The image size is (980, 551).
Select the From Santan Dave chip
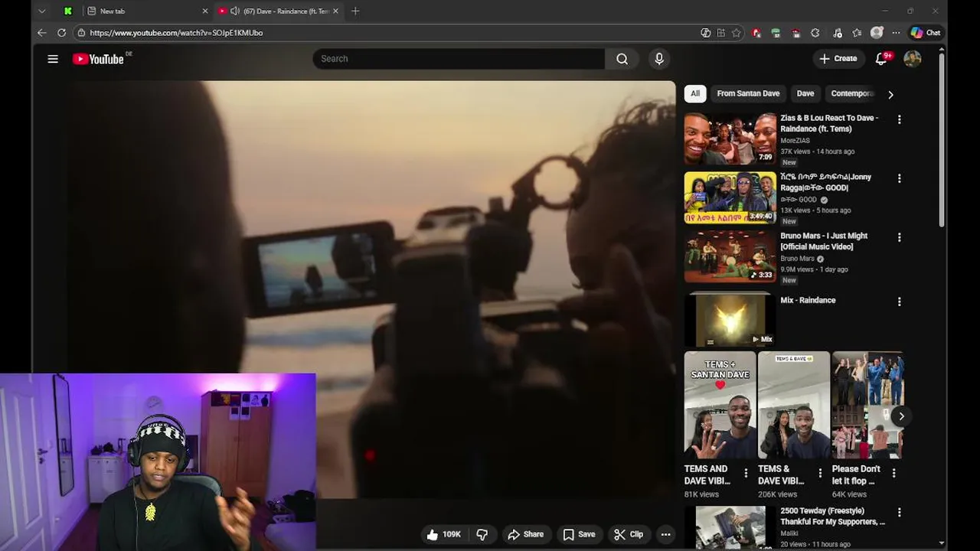click(x=748, y=93)
